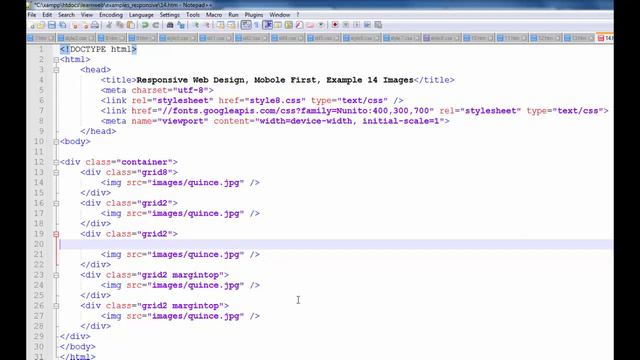Click the Redo toolbar icon
The height and width of the screenshot is (360, 640).
pyautogui.click(x=156, y=25)
